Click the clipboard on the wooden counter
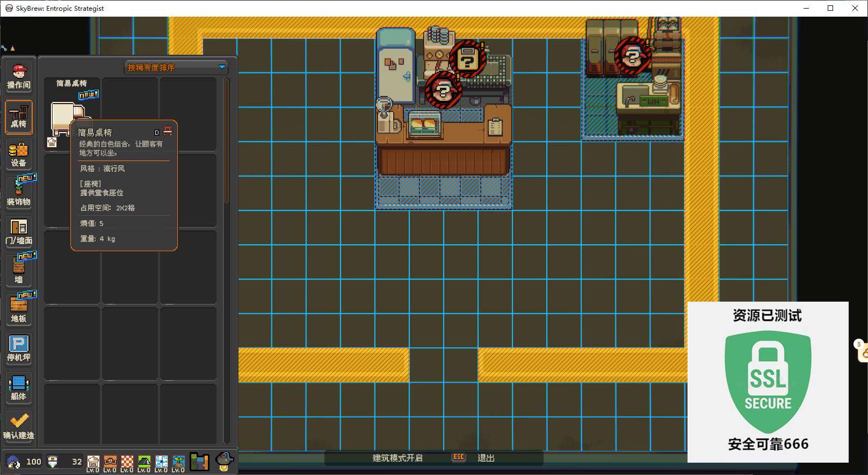The width and height of the screenshot is (868, 475). 495,127
